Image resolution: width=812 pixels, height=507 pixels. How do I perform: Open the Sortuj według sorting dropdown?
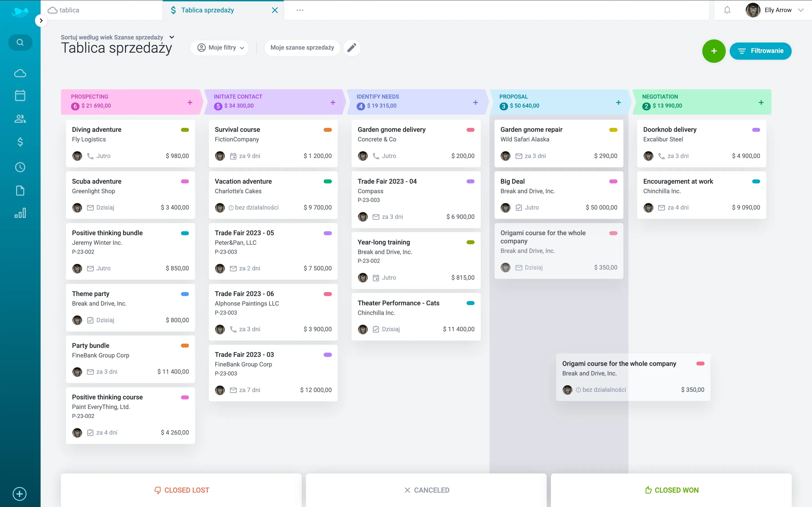pyautogui.click(x=171, y=37)
